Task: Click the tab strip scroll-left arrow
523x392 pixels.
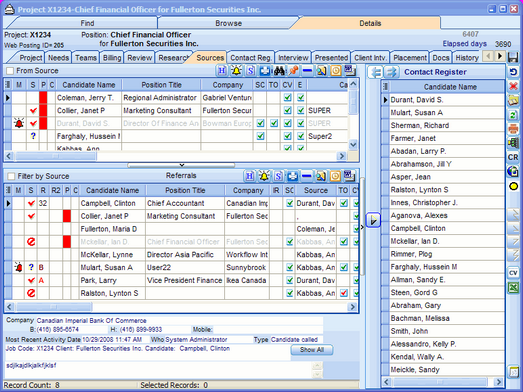Action: (488, 56)
